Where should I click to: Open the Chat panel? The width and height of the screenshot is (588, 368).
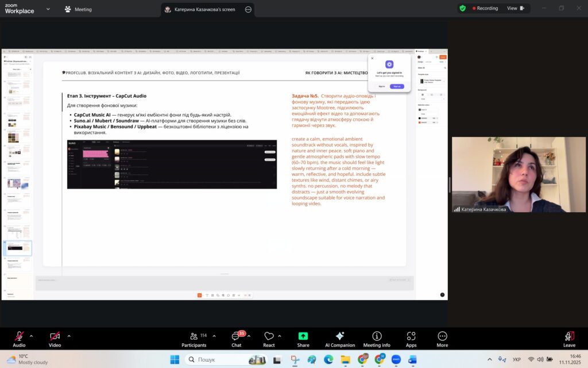point(236,336)
